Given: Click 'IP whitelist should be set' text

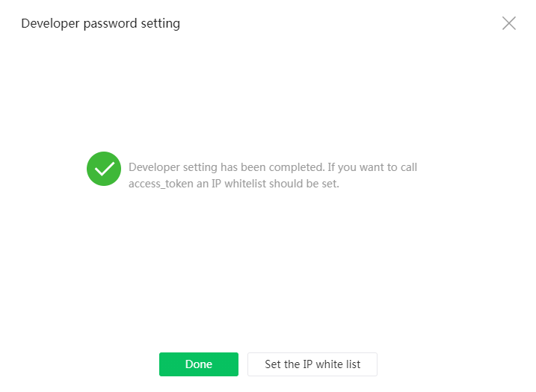Looking at the screenshot, I should 275,184.
